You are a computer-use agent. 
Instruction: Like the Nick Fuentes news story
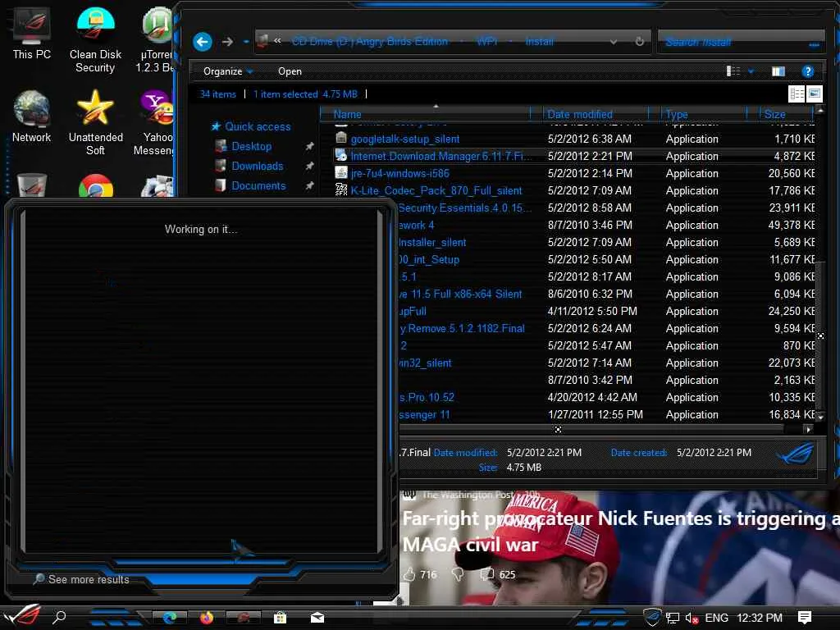(409, 574)
